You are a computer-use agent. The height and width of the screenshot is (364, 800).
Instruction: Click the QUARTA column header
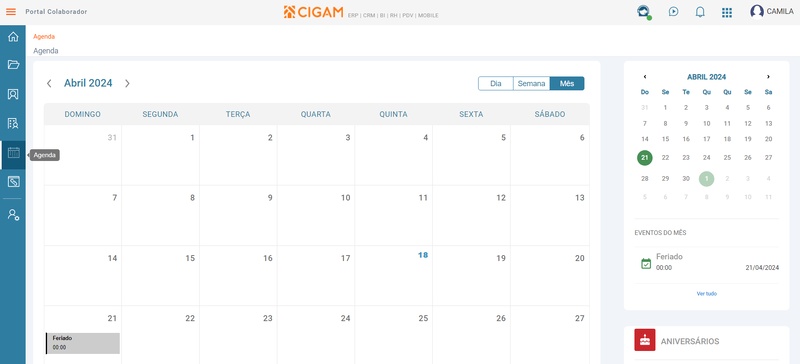click(316, 114)
